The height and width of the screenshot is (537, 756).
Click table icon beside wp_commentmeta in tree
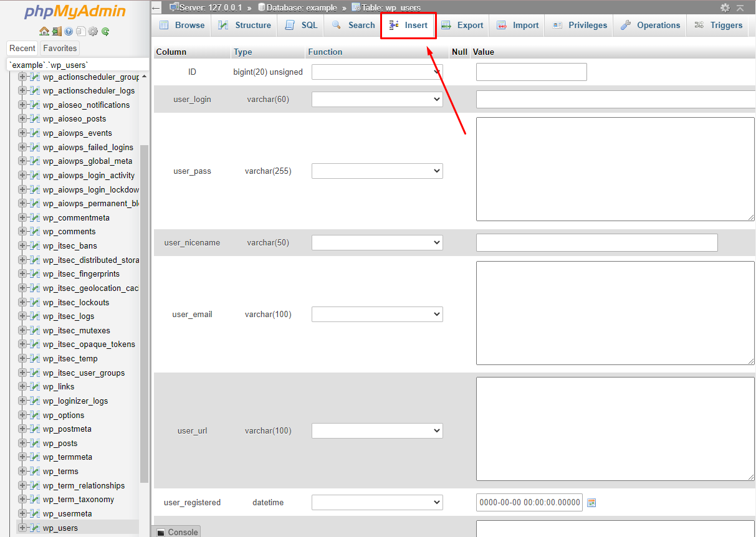(x=35, y=217)
